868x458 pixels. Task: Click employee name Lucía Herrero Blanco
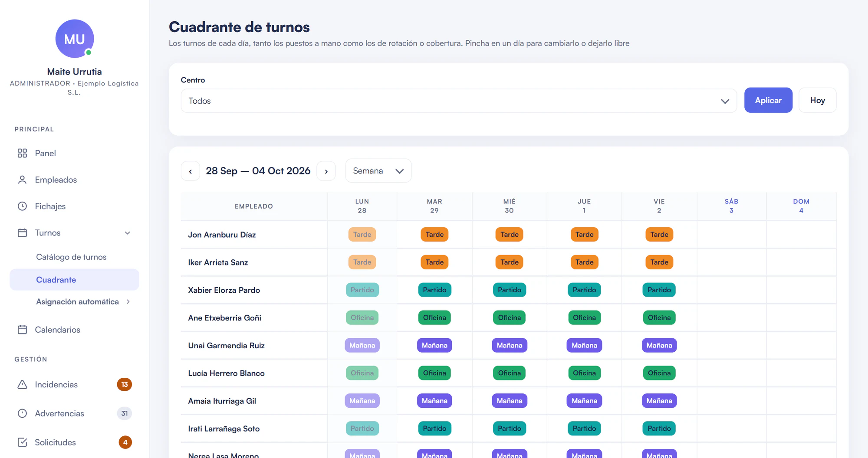coord(226,373)
